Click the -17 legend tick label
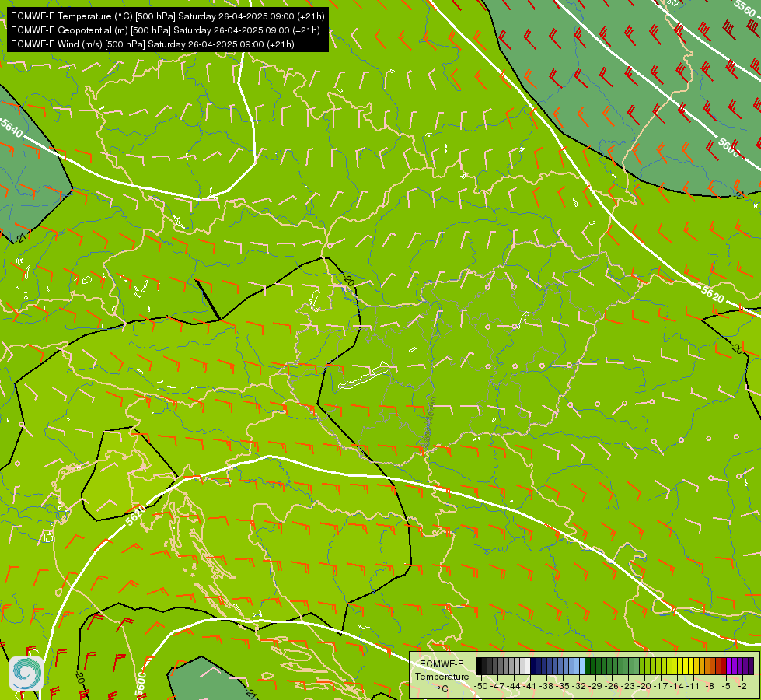 pos(661,686)
